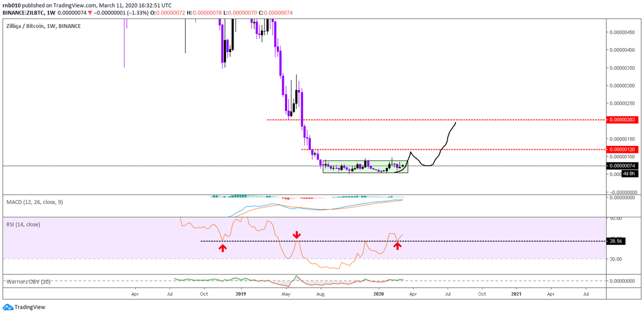Select the red 0.00000120 price label

622,149
